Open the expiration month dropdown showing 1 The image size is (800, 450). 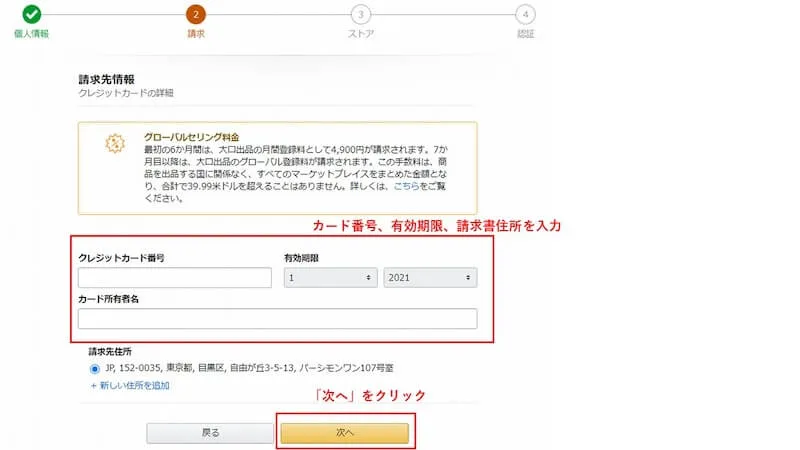(x=329, y=278)
